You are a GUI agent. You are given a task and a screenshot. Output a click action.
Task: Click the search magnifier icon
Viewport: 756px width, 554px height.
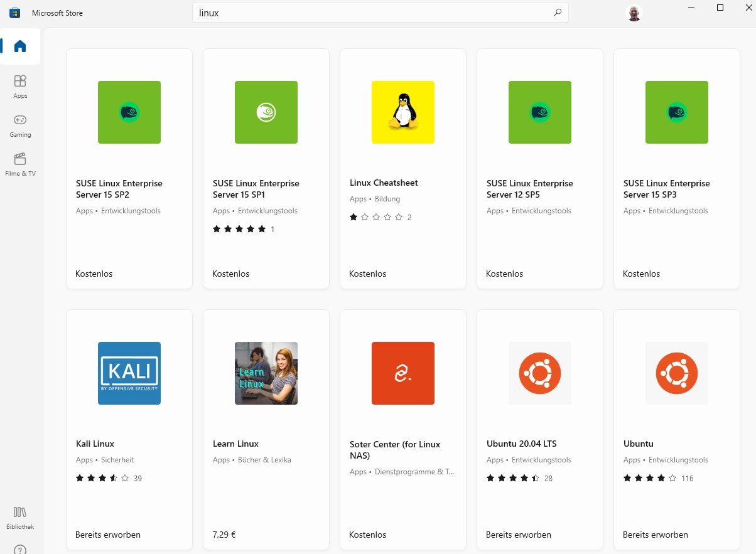coord(557,13)
